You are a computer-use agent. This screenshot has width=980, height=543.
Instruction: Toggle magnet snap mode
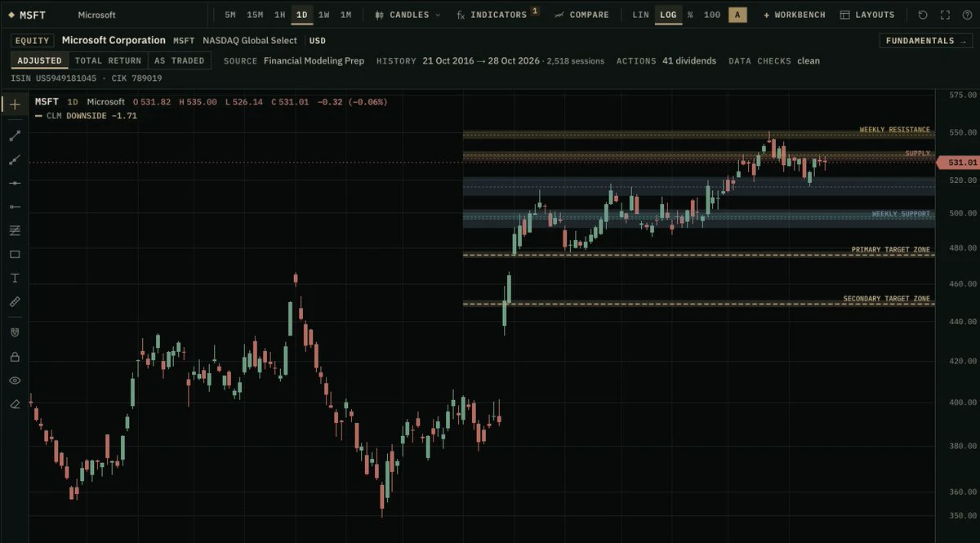pos(15,332)
